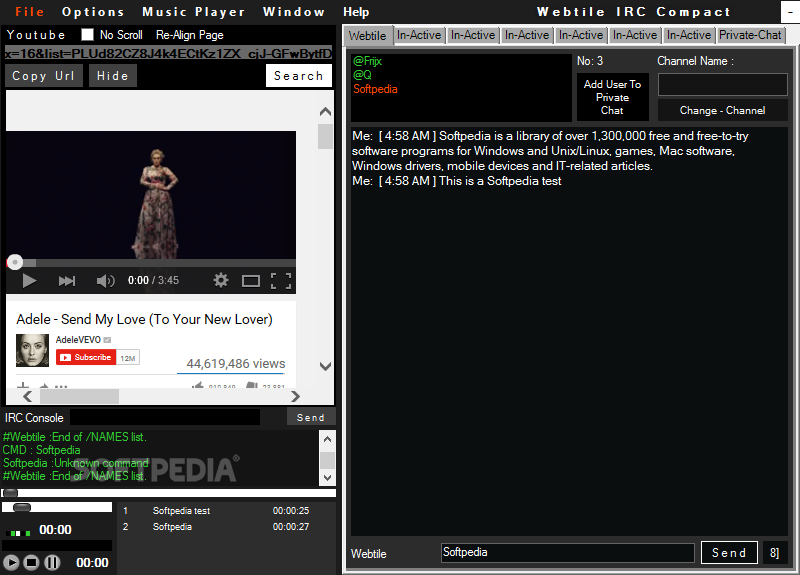Image resolution: width=800 pixels, height=575 pixels.
Task: Open the Options menu
Action: [93, 12]
